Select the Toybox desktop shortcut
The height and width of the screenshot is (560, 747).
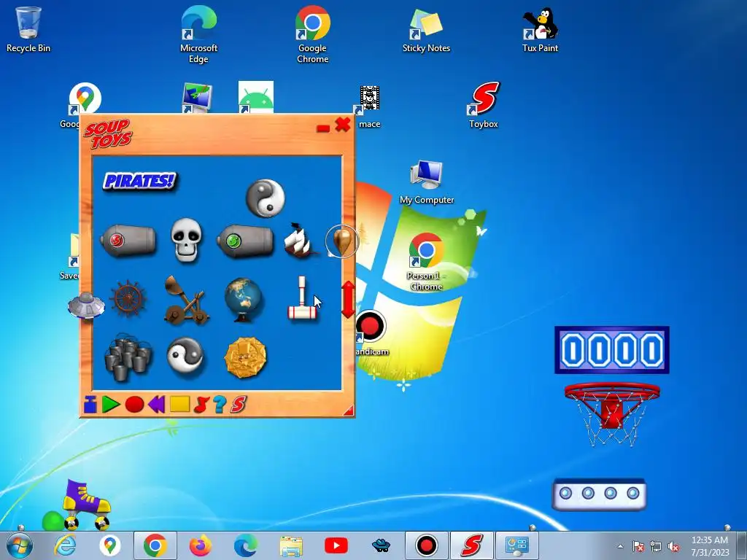coord(484,105)
